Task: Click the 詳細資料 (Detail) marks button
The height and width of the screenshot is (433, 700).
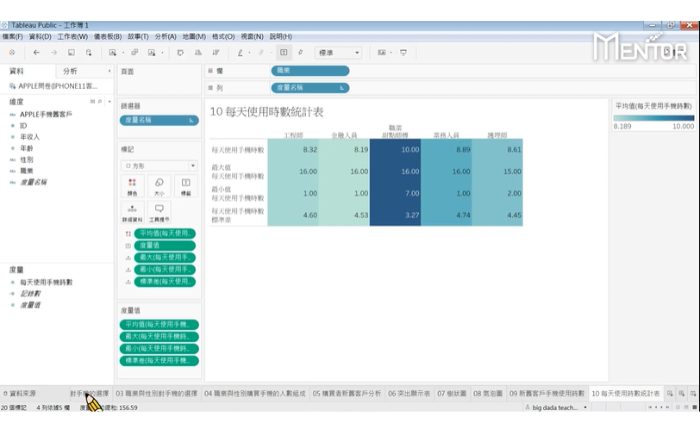Action: point(132,212)
